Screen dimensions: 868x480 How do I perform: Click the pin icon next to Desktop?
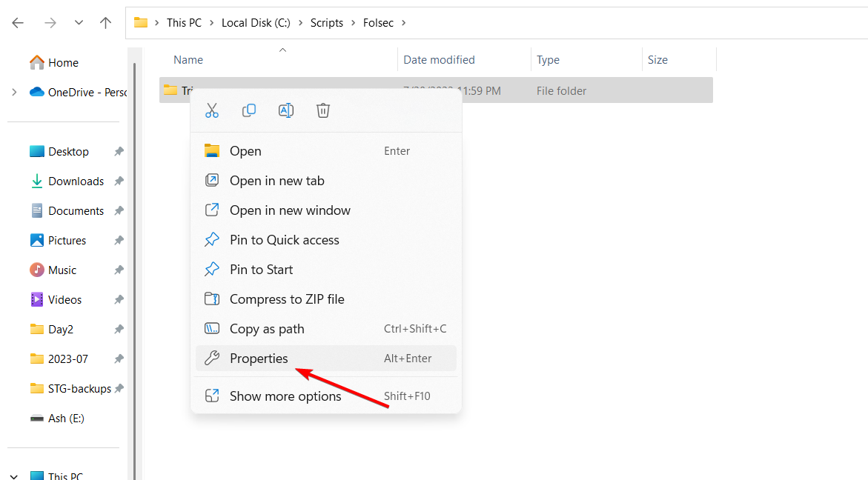(x=119, y=152)
